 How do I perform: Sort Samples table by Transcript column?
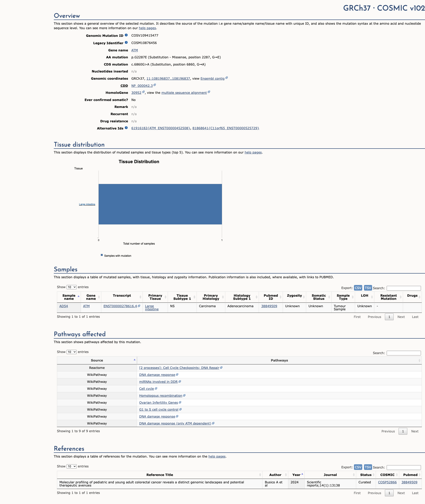tap(122, 297)
